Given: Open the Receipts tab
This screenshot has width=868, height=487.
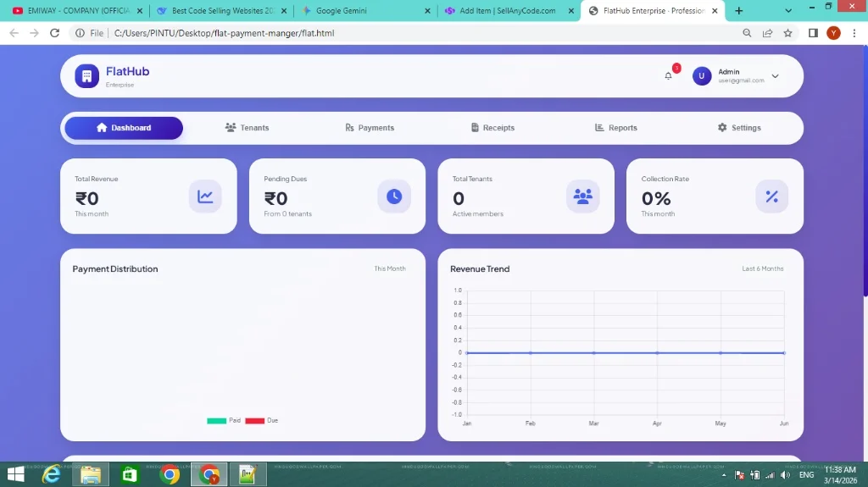Looking at the screenshot, I should pos(492,128).
